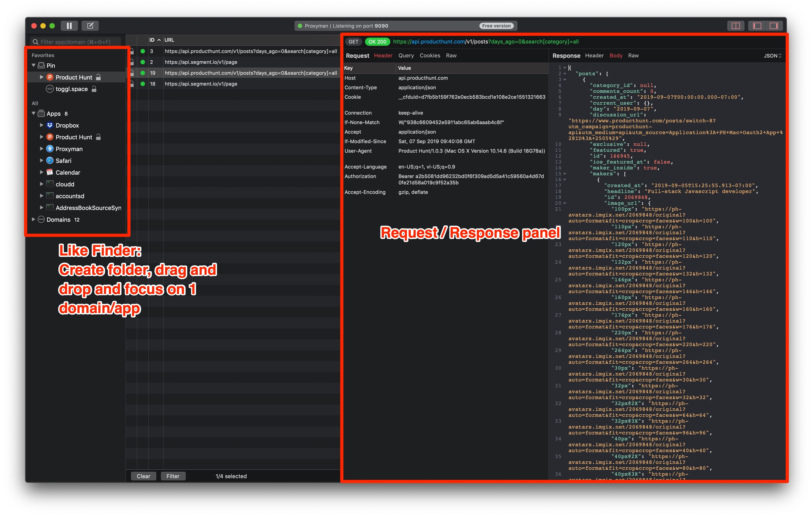Click the Value column header in the request table

pos(472,68)
